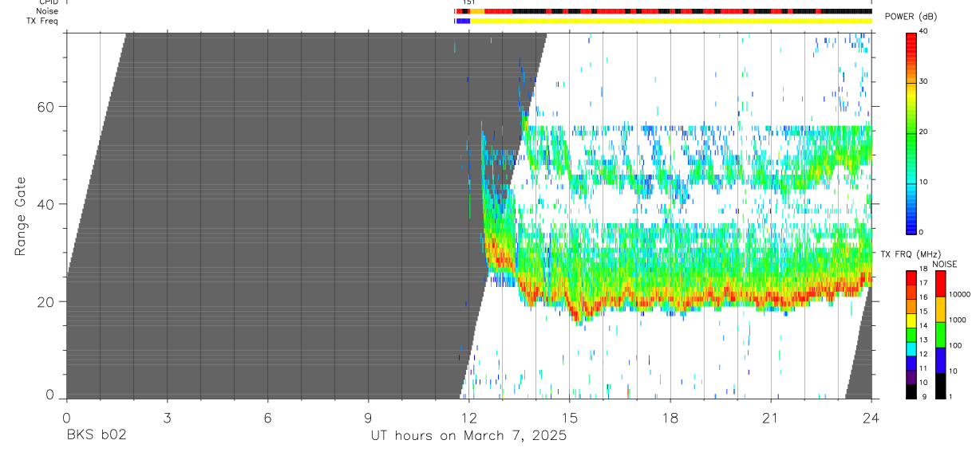The height and width of the screenshot is (452, 980).
Task: Click the "UT hours on March 7, 2025" axis title
Action: coord(468,436)
